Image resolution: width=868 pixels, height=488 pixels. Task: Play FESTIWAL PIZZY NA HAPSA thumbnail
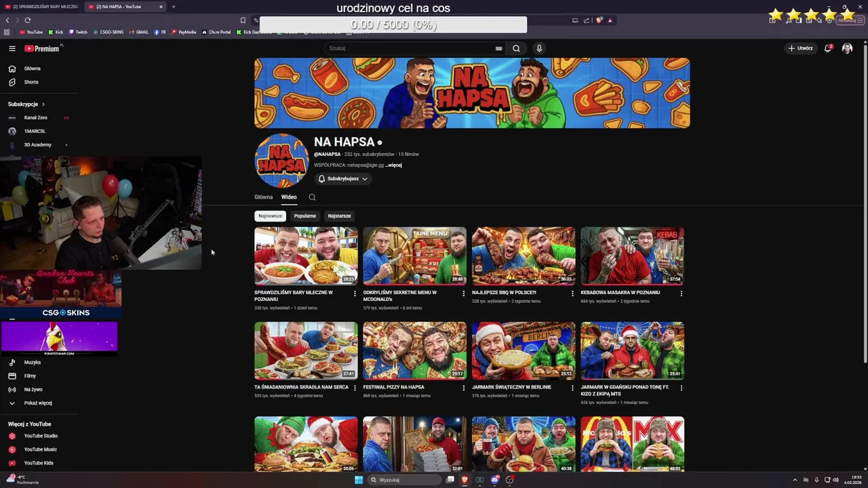tap(414, 350)
